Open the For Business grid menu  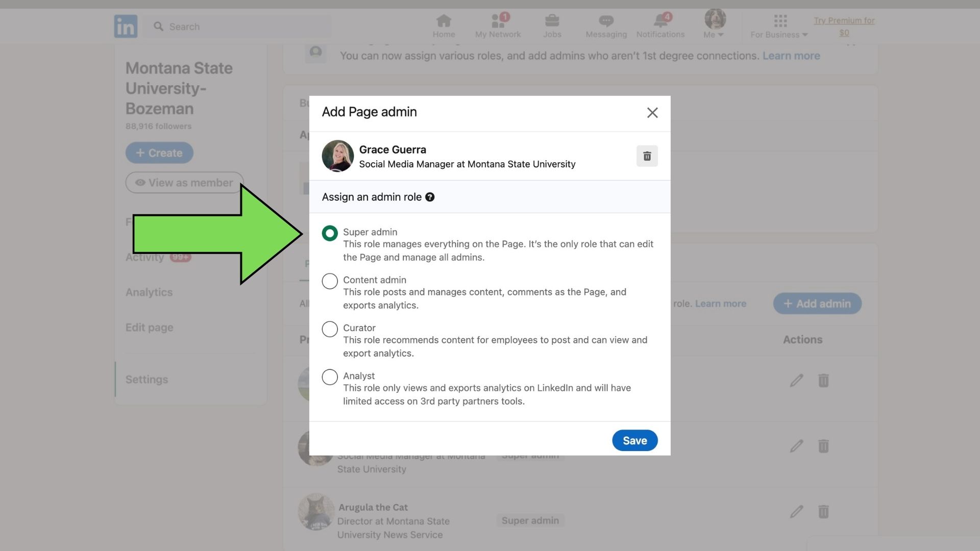click(x=779, y=26)
